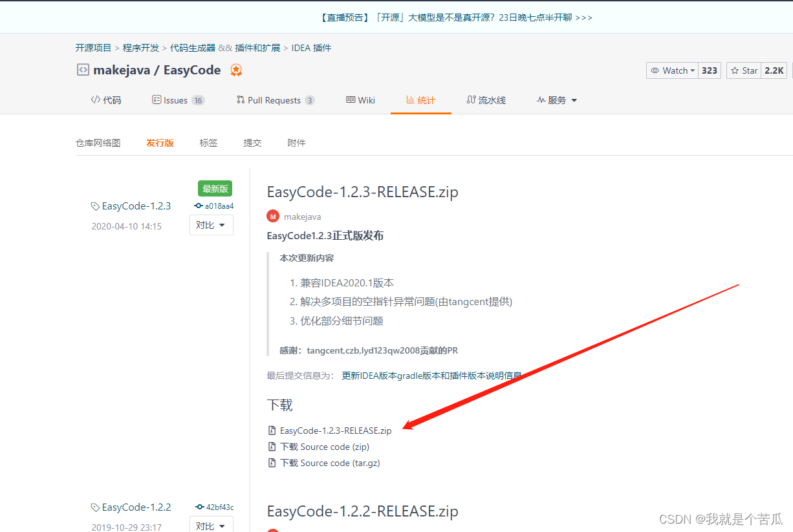Open the Watch dropdown
This screenshot has height=532, width=793.
672,70
